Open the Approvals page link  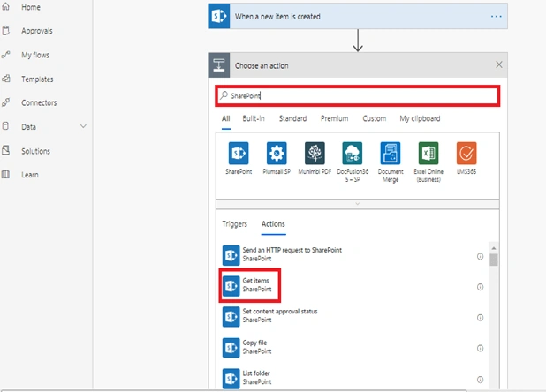pos(37,31)
